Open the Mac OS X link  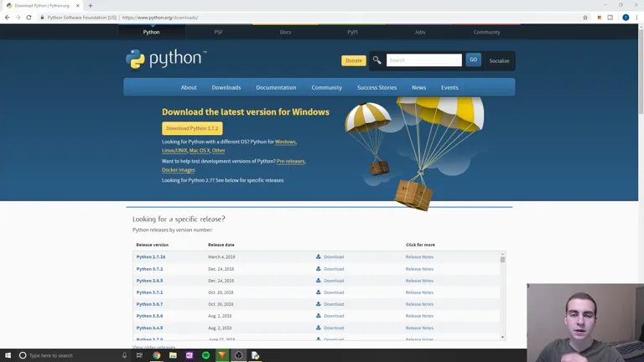click(200, 151)
